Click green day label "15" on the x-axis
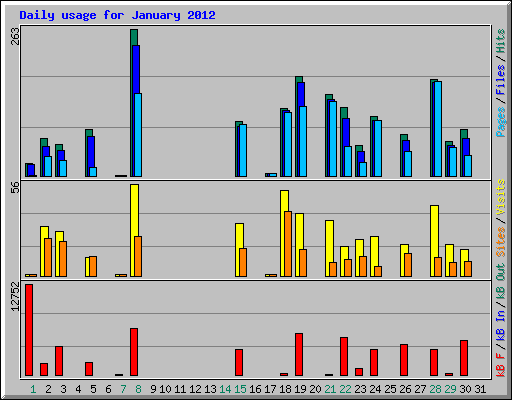The width and height of the screenshot is (512, 400). (x=240, y=389)
